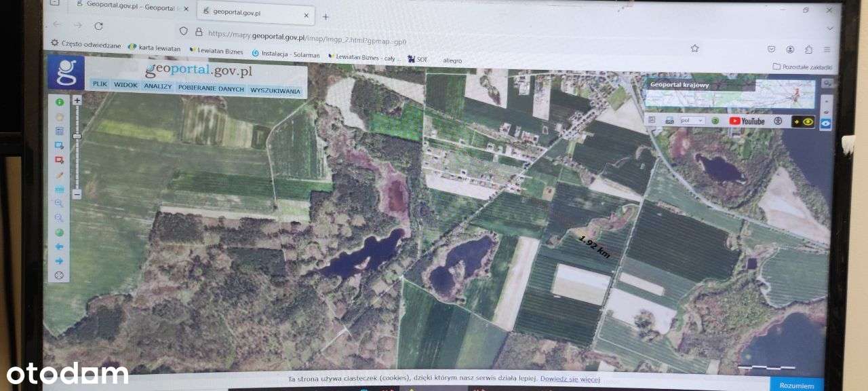Click the green help question icon
Viewport: 868px width, 391px height.
tap(716, 120)
